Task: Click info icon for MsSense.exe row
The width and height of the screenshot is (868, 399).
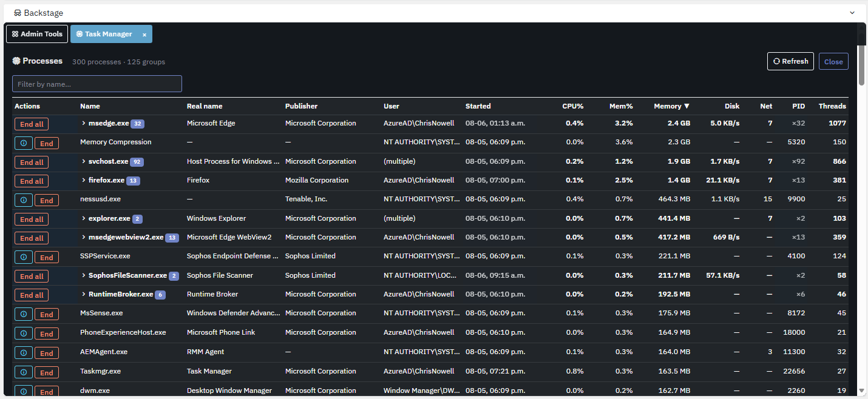Action: (23, 314)
